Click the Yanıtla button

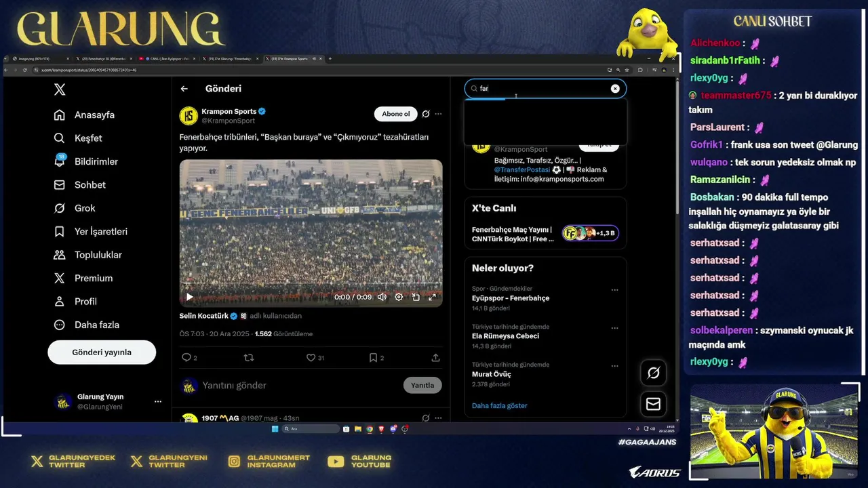tap(422, 385)
